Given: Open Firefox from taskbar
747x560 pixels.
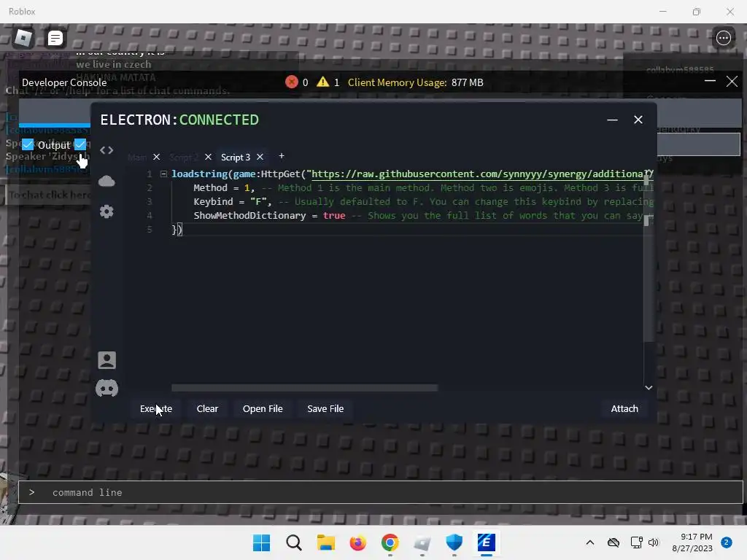Looking at the screenshot, I should point(357,542).
